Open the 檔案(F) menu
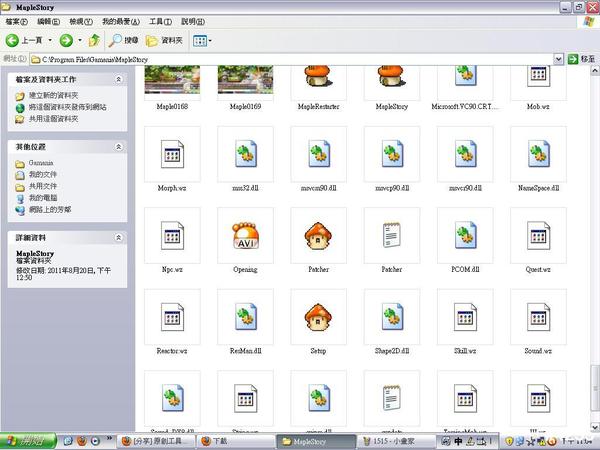The image size is (600, 450). [19, 21]
